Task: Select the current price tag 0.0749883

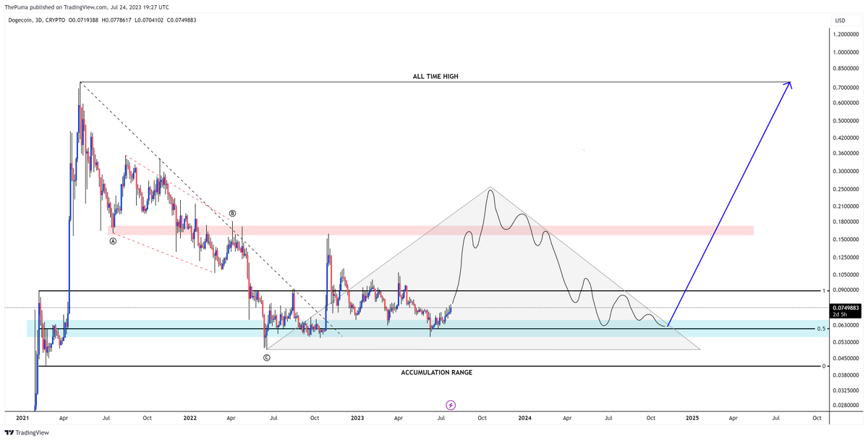Action: (846, 311)
